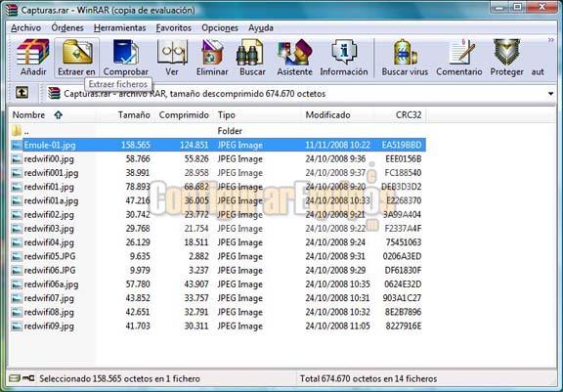This screenshot has height=392, width=563.
Task: Click the Extraer en toolbar icon
Action: pyautogui.click(x=77, y=52)
